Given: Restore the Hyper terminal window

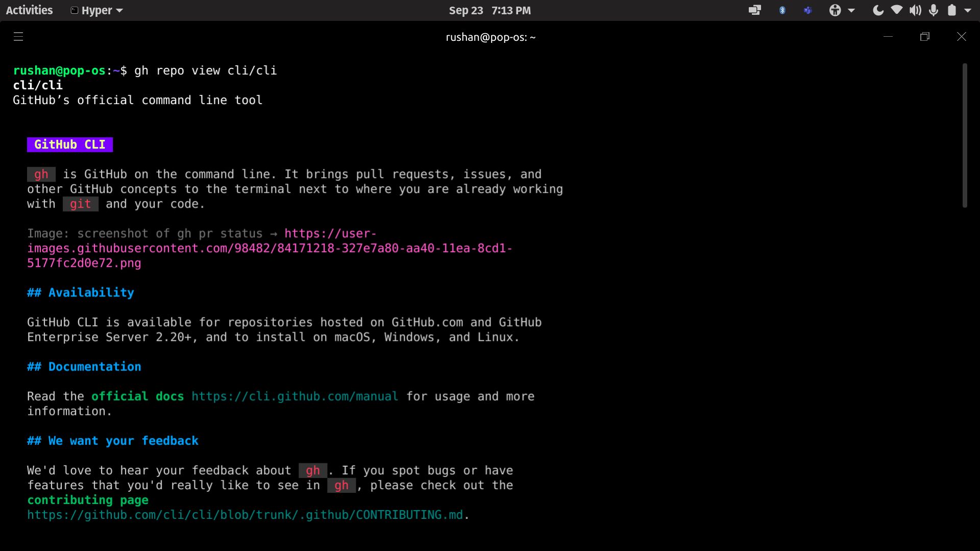Looking at the screenshot, I should pyautogui.click(x=925, y=37).
